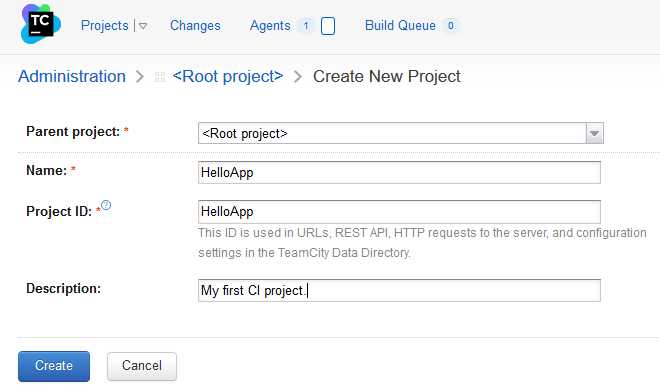This screenshot has width=660, height=385.
Task: Open the Projects dropdown arrow
Action: (143, 26)
